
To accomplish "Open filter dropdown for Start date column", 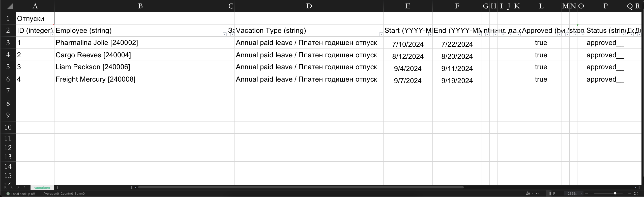I will click(x=430, y=34).
